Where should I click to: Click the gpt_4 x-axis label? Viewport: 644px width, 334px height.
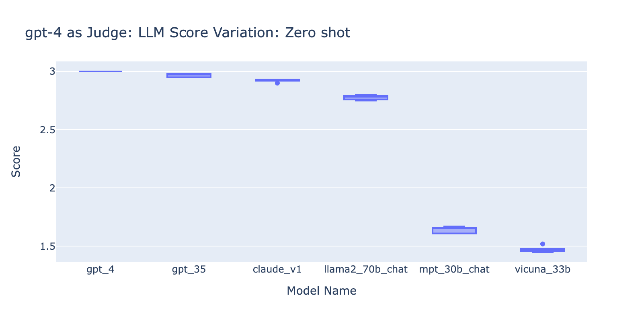click(x=100, y=269)
